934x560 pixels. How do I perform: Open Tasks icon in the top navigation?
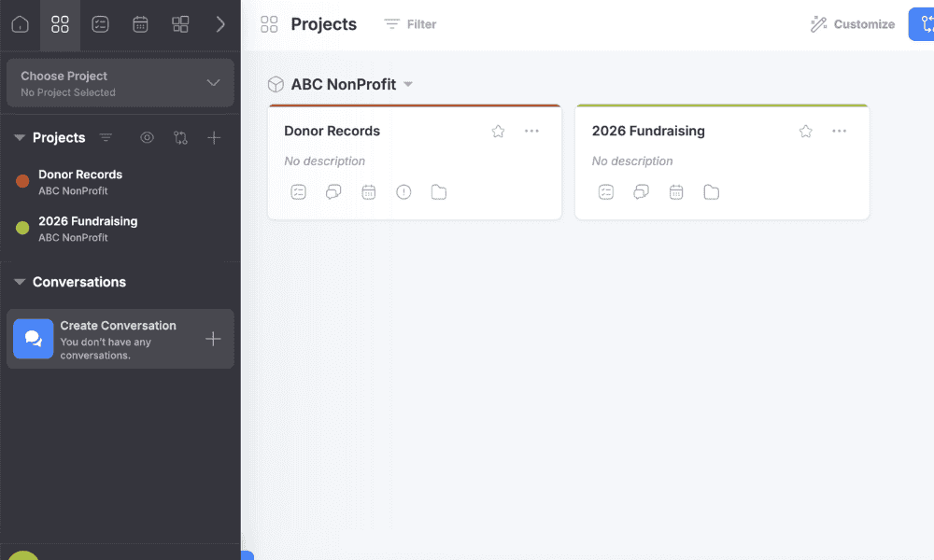100,24
